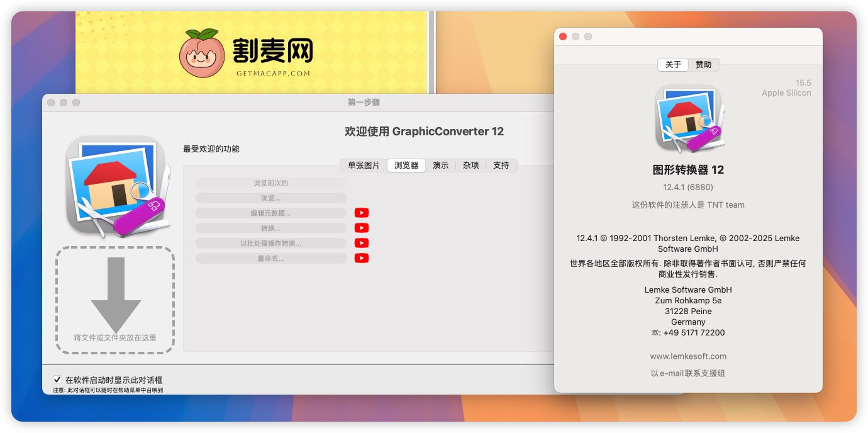Image resolution: width=868 pixels, height=433 pixels.
Task: Click the 图形转换器 icon in About window
Action: 689,119
